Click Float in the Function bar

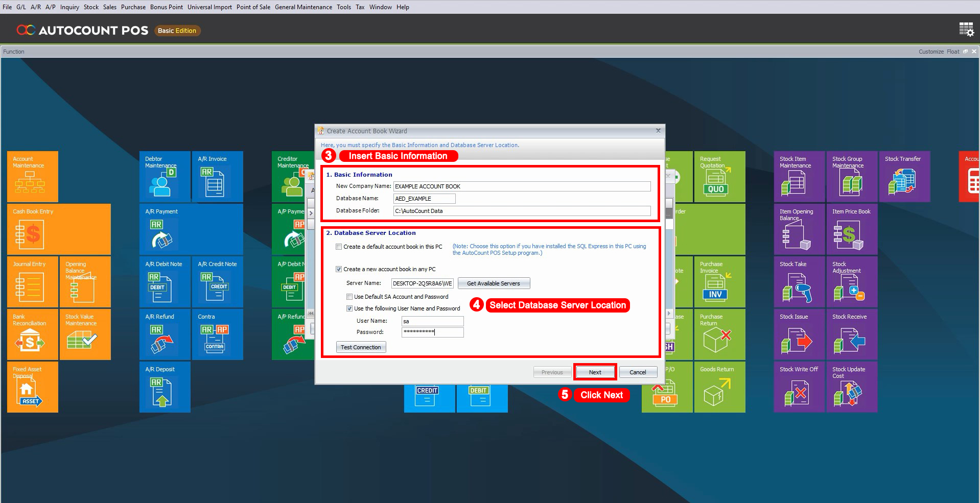[953, 52]
